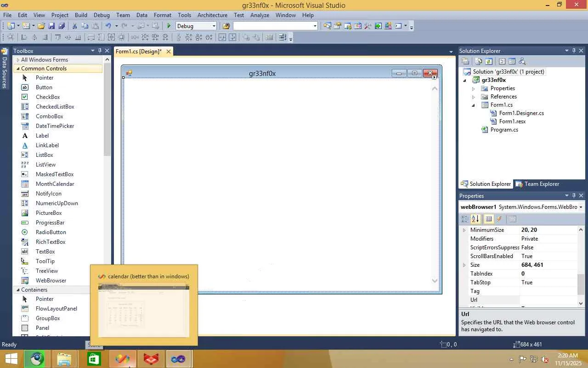The image size is (588, 368).
Task: Click the Center Horizontally layout icon
Action: 222,38
